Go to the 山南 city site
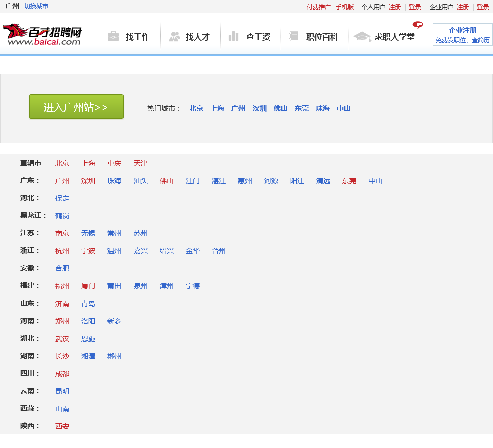 pyautogui.click(x=62, y=409)
